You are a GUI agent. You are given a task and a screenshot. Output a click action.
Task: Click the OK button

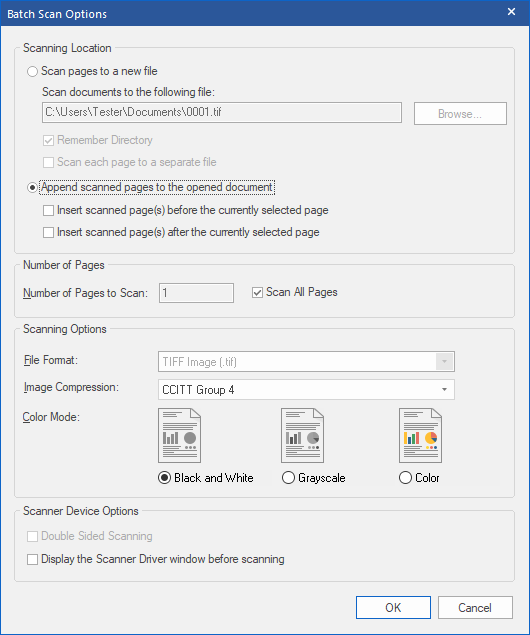pyautogui.click(x=393, y=607)
